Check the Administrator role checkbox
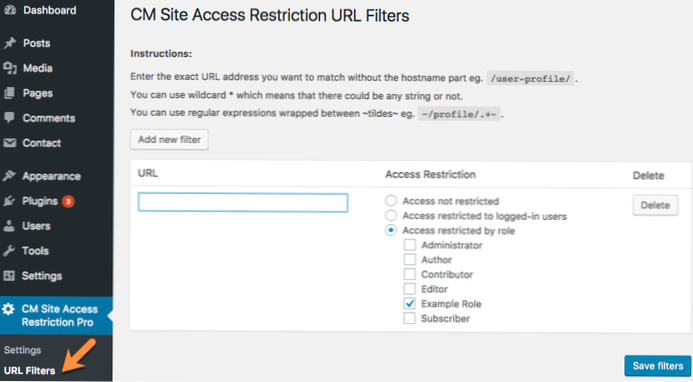Screen dimensions: 693x382 coord(410,244)
